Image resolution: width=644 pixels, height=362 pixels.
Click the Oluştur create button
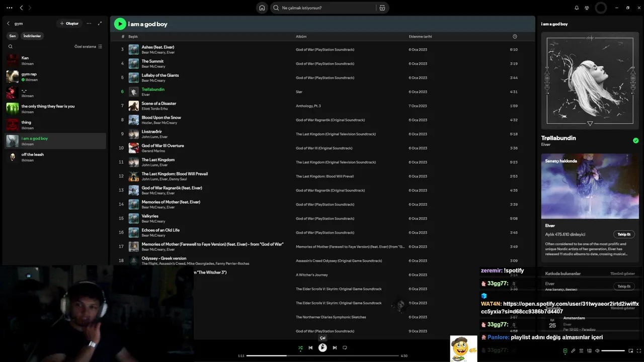click(69, 23)
